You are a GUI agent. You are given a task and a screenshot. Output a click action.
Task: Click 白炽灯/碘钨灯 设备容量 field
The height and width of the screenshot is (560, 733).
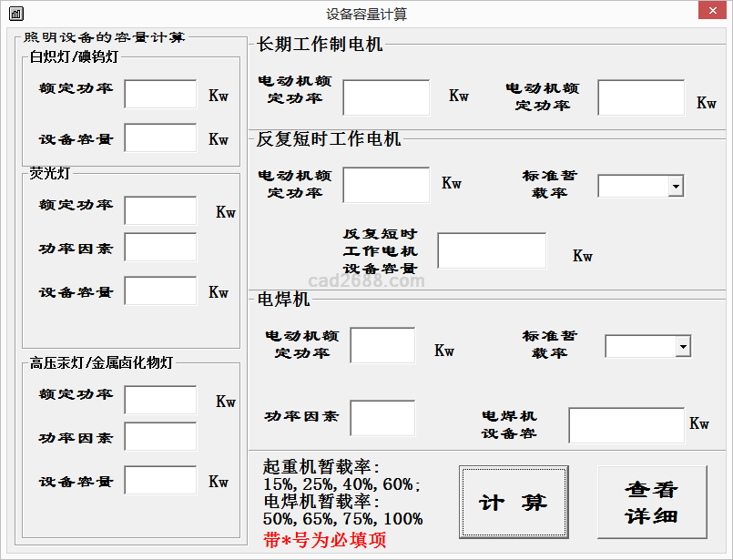pos(160,138)
